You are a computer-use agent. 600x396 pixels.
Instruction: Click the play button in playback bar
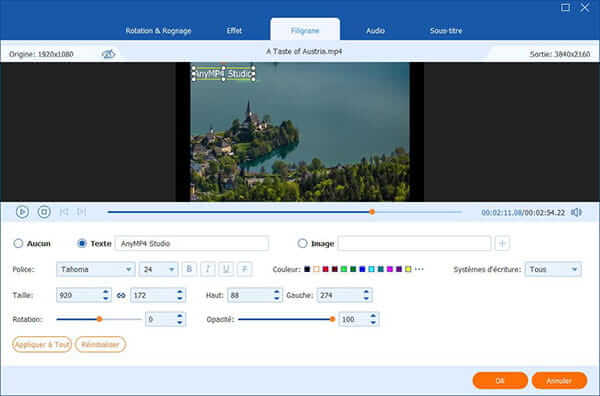(x=22, y=212)
